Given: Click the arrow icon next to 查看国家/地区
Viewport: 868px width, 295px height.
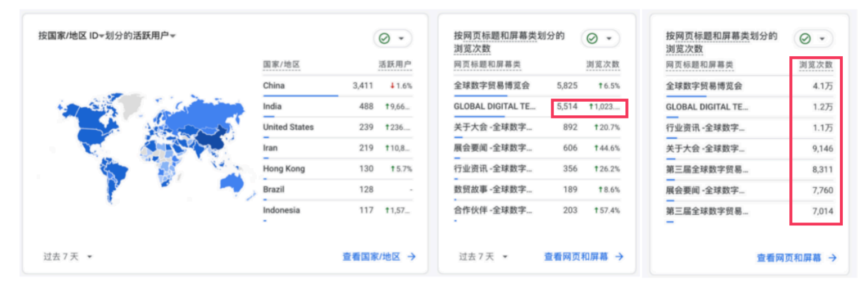Looking at the screenshot, I should click(x=412, y=257).
